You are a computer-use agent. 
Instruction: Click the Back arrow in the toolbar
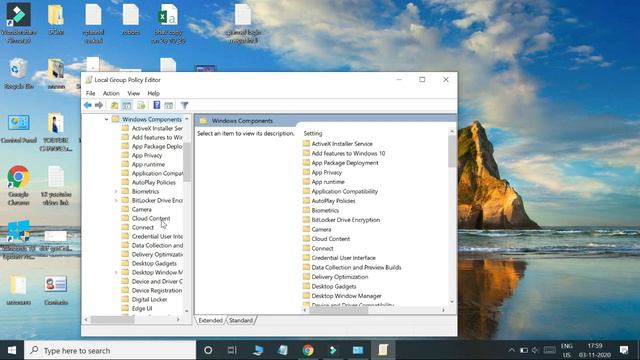(87, 105)
